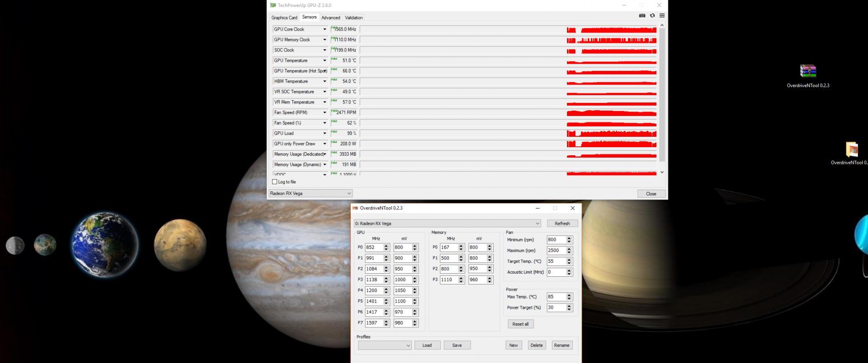Click the scroll down arrow in GPU-Z sensors
Viewport: 868px width, 363px height.
click(662, 172)
